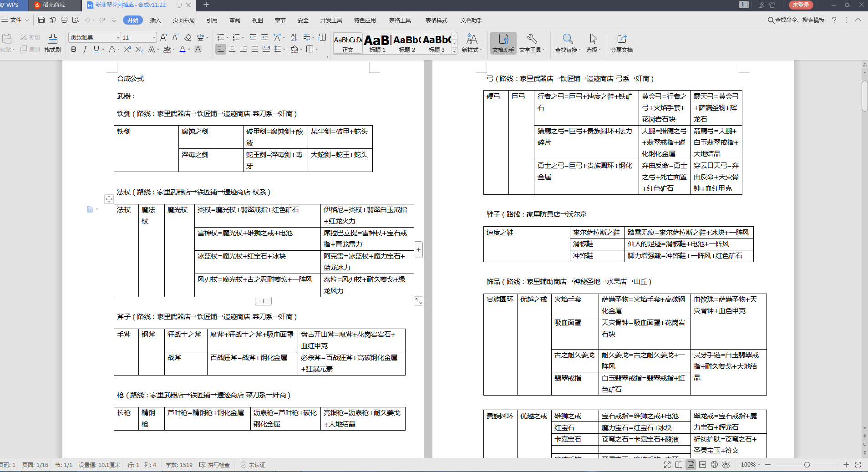This screenshot has height=472, width=868.
Task: Select page view mode in status bar
Action: [691, 465]
